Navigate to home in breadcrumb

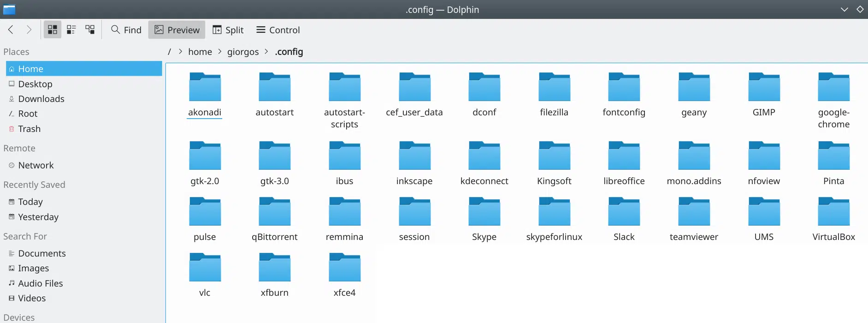pos(200,52)
